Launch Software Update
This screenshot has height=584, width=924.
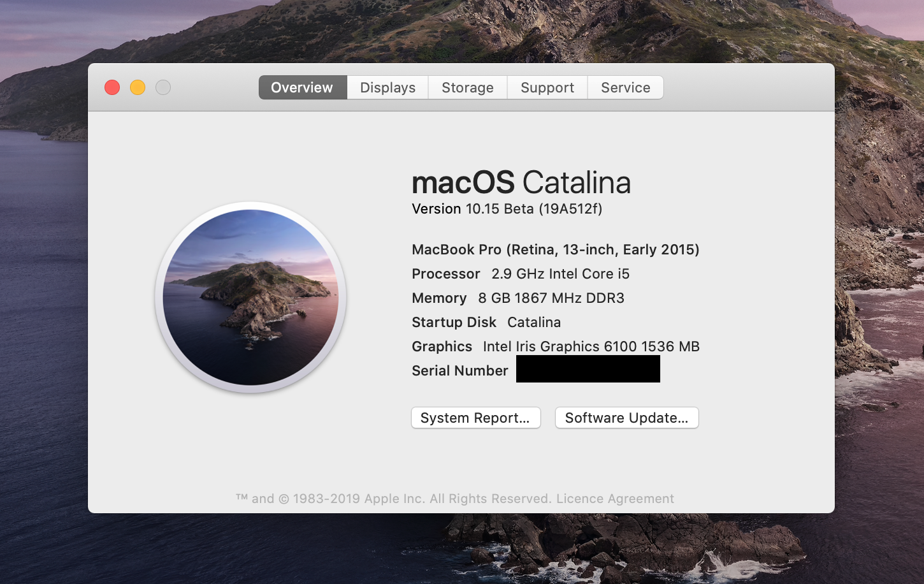point(626,418)
